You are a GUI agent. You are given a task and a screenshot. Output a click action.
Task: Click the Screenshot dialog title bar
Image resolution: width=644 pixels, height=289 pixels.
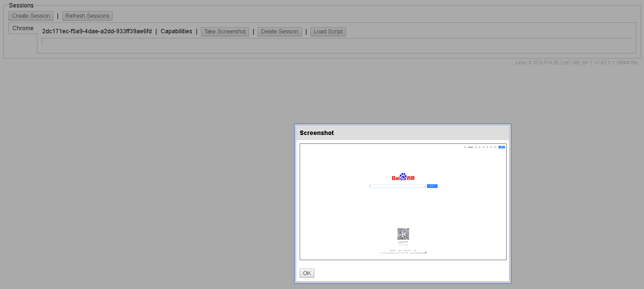[403, 133]
